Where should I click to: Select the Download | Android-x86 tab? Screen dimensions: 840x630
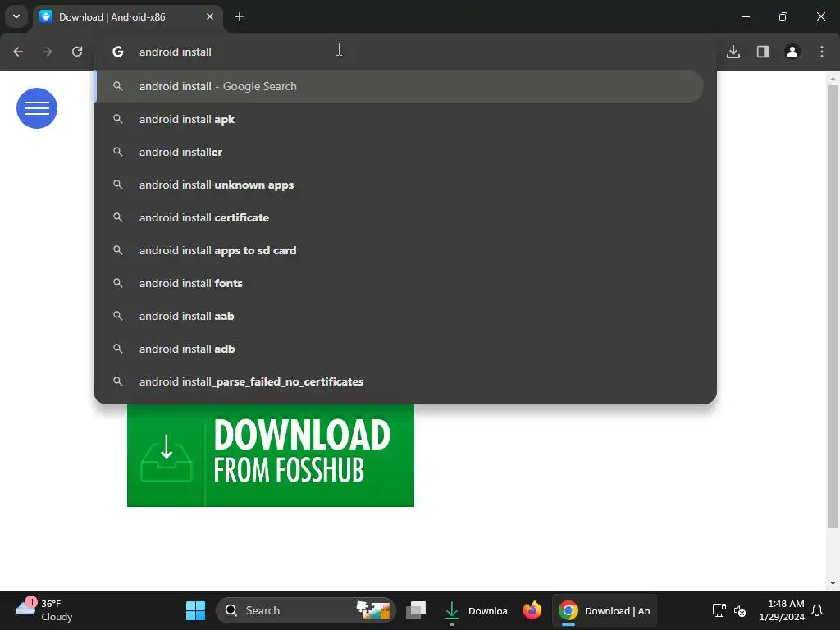(128, 17)
